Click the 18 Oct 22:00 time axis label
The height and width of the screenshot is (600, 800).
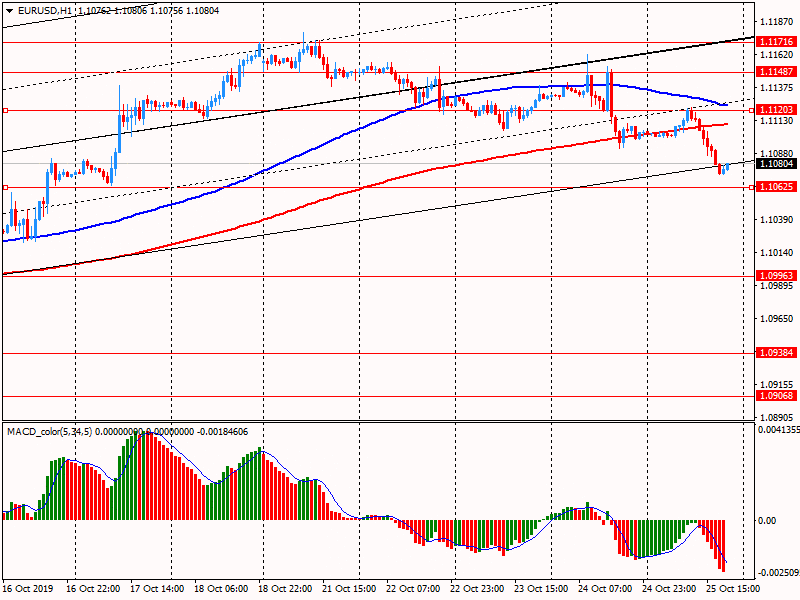coord(286,589)
